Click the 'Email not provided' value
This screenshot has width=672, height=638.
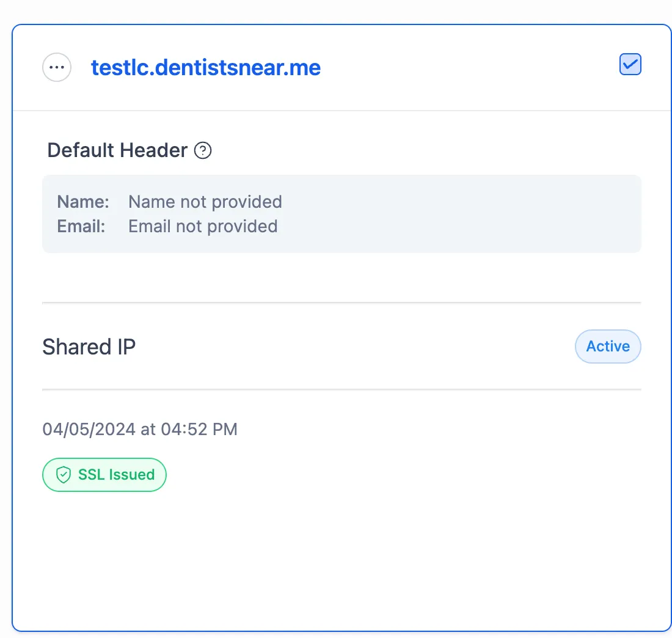tap(203, 226)
